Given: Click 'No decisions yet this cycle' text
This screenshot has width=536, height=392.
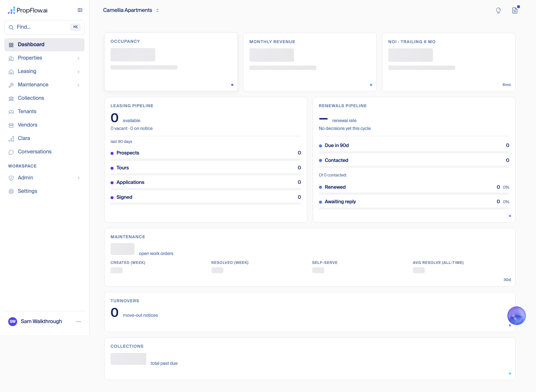Looking at the screenshot, I should coord(345,128).
